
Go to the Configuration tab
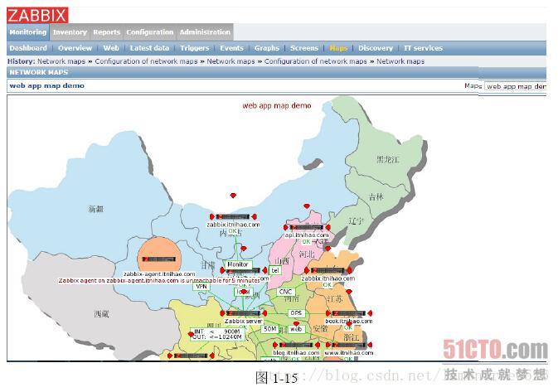(150, 32)
